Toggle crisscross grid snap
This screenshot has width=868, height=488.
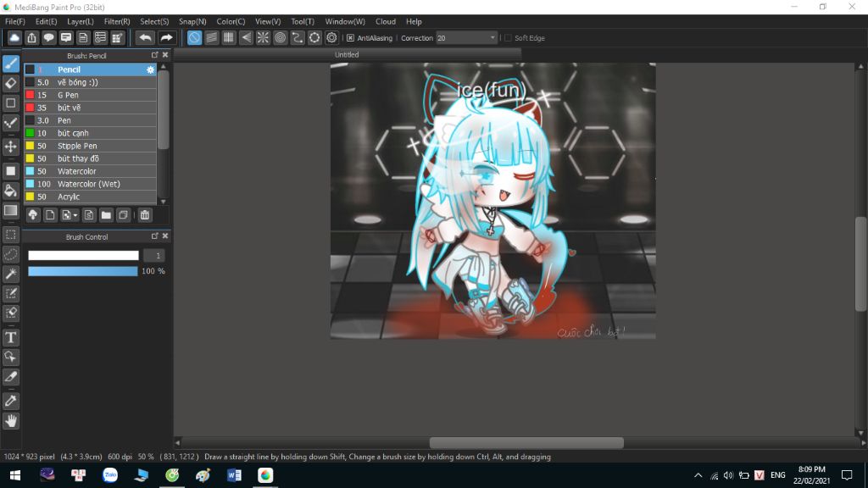[x=229, y=37]
